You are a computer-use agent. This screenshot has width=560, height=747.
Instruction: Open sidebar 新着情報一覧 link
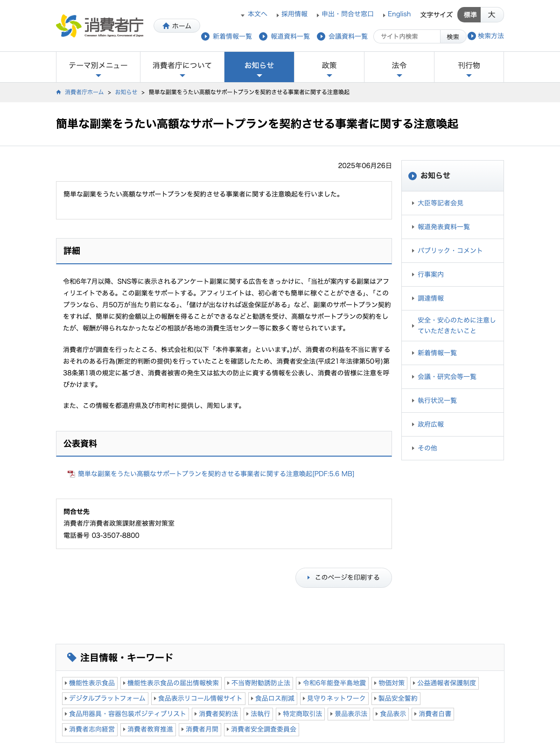(x=437, y=353)
